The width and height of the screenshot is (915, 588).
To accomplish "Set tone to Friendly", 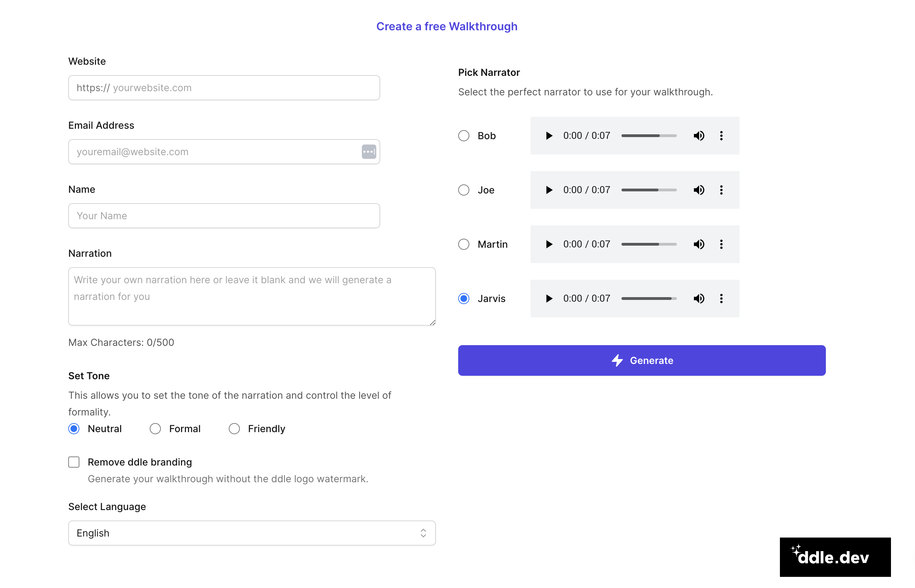I will (234, 428).
